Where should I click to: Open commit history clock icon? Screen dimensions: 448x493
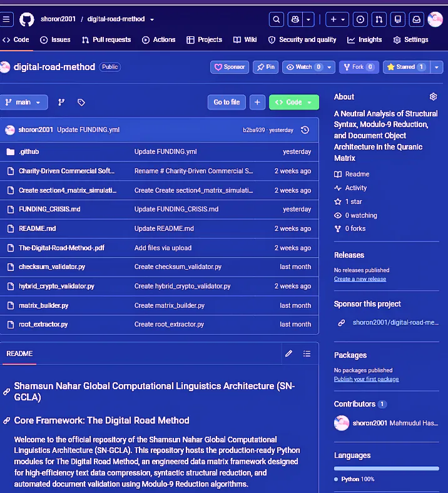(x=305, y=130)
